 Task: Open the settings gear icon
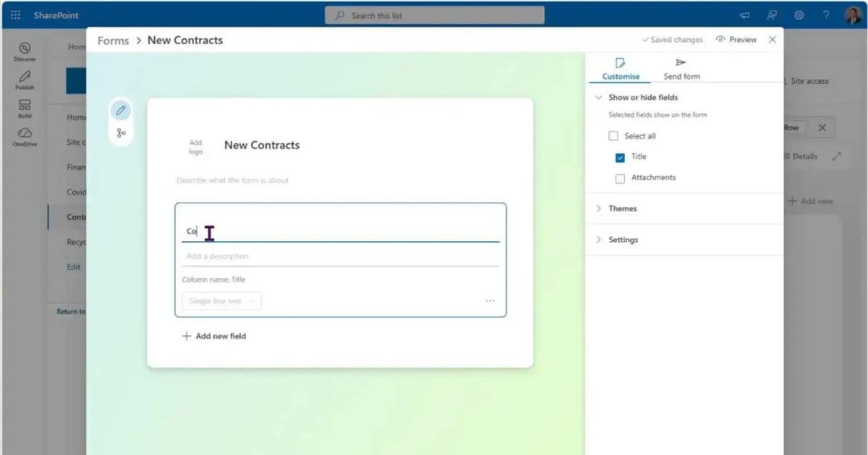point(799,15)
